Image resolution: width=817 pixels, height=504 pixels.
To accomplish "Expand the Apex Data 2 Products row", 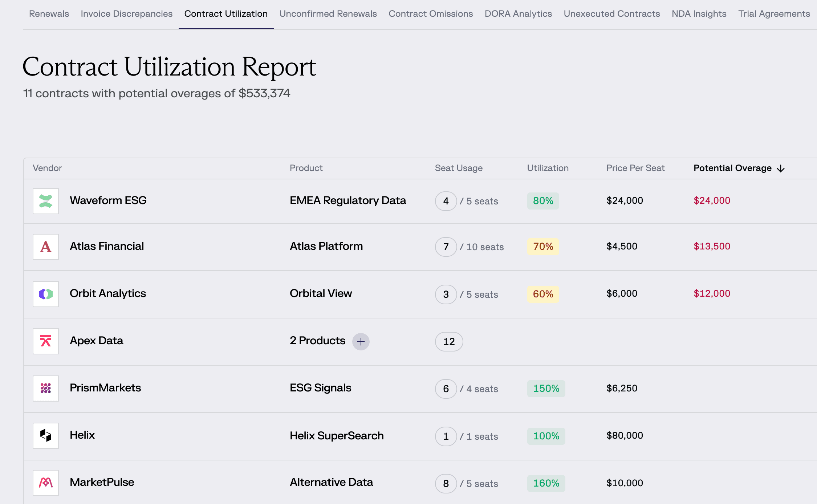I will (361, 342).
